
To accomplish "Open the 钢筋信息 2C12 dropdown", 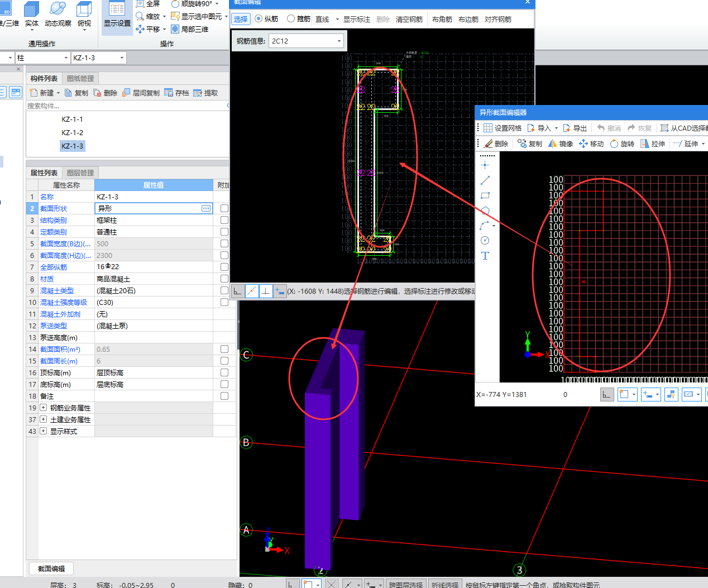I will point(339,41).
